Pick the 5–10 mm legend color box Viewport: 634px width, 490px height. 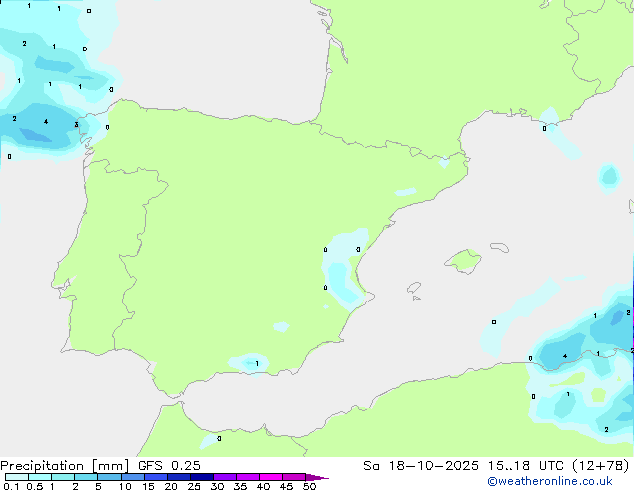coord(109,477)
